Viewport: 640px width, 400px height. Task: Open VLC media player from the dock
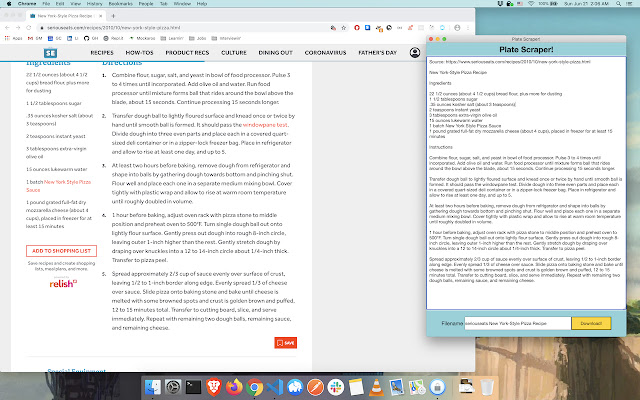pyautogui.click(x=376, y=387)
